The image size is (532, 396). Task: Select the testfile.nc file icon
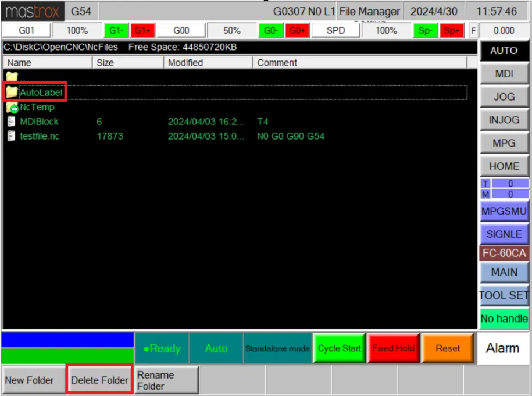12,136
